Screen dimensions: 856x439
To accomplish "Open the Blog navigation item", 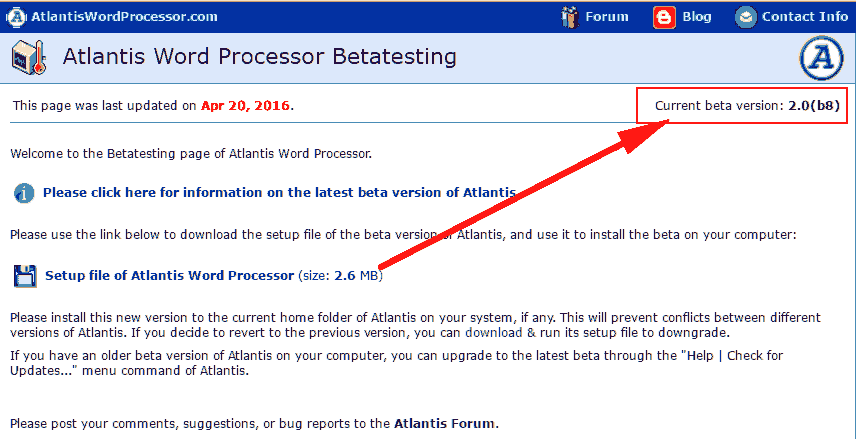I will (x=696, y=16).
